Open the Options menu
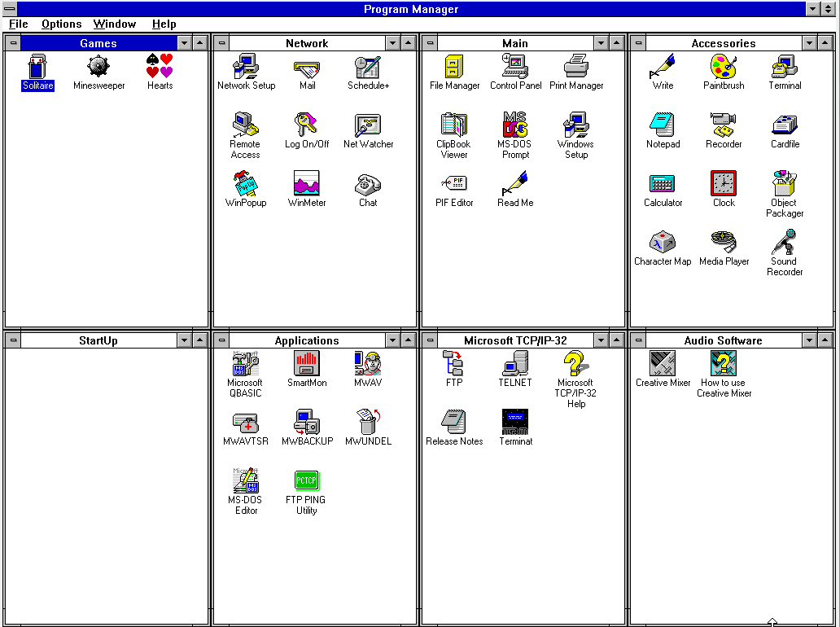The width and height of the screenshot is (840, 627). tap(62, 24)
